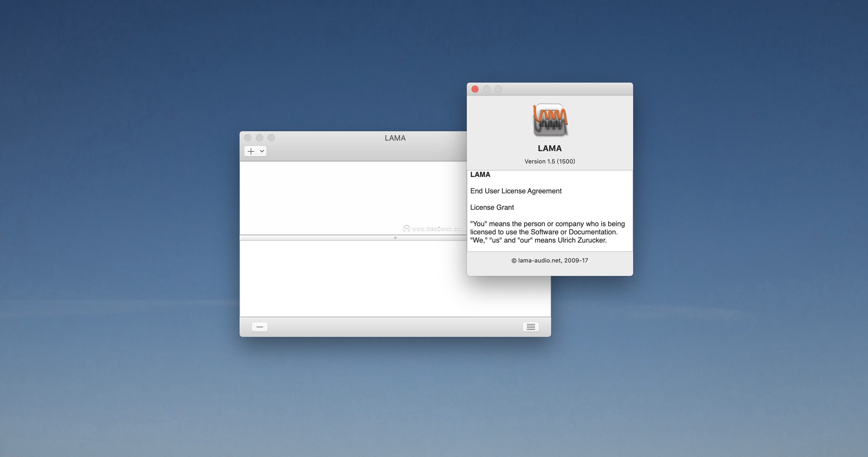Click the paragraph starting '"You" means the person'
Viewport: 868px width, 457px height.
point(548,232)
